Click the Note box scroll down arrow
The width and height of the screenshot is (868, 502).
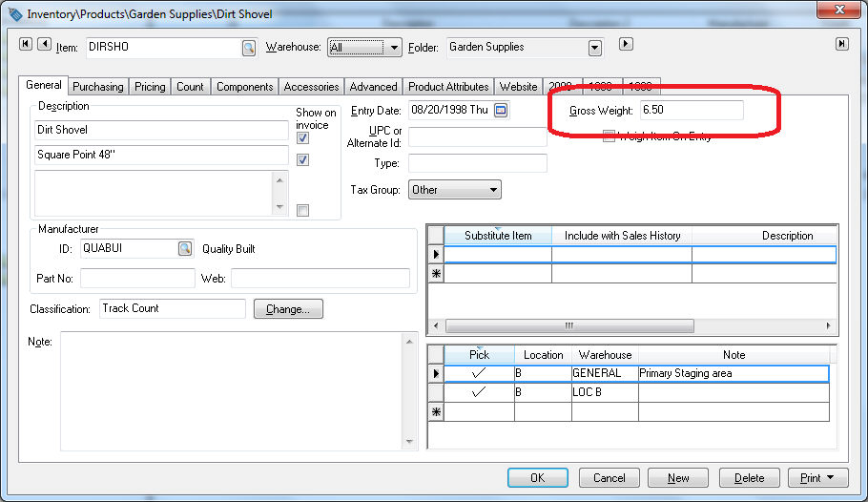409,442
